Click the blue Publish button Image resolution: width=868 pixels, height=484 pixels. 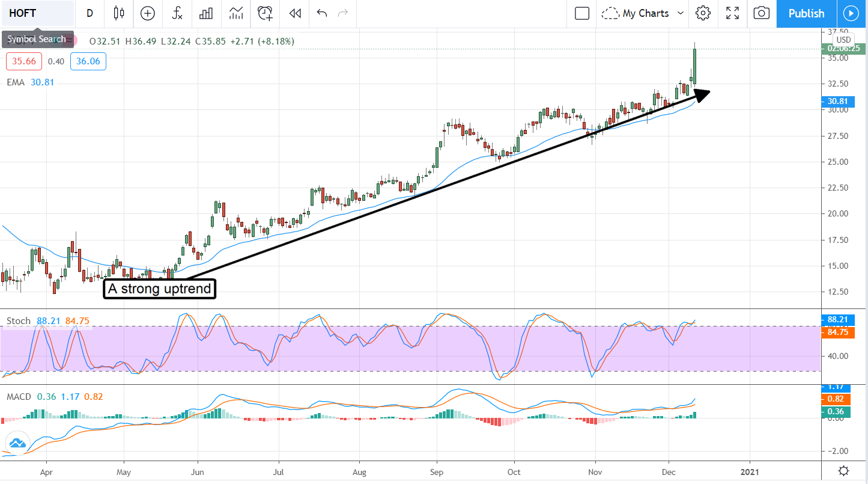806,13
